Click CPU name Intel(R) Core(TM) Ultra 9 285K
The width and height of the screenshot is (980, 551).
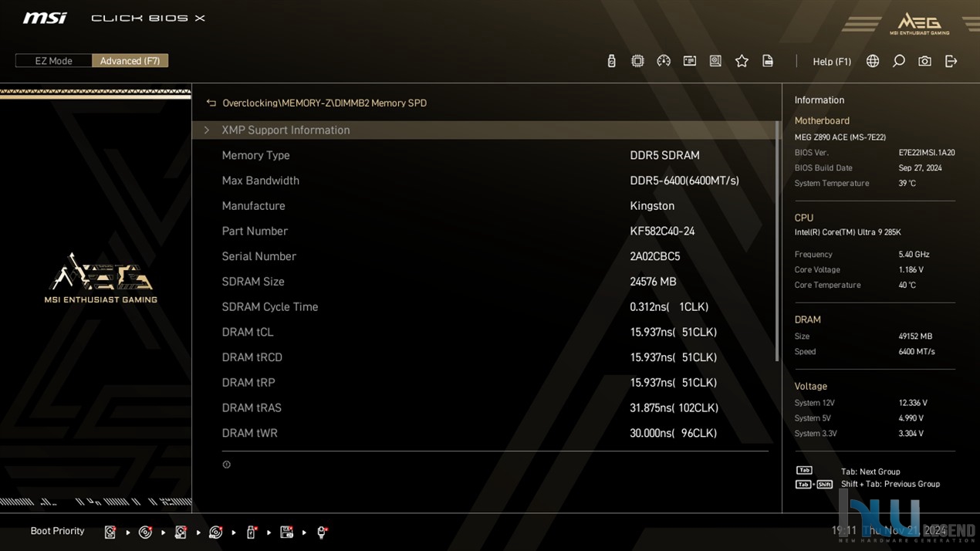(x=847, y=232)
